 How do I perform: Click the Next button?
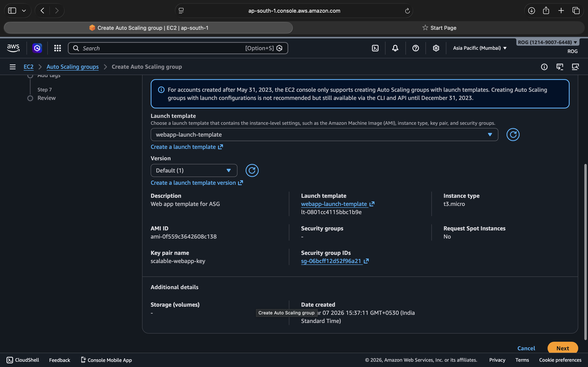(562, 348)
